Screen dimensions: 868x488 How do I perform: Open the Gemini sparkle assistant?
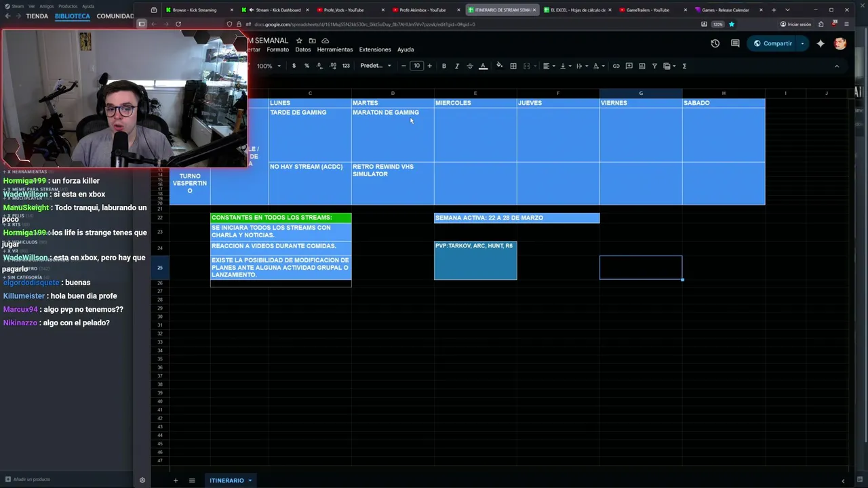click(x=821, y=43)
